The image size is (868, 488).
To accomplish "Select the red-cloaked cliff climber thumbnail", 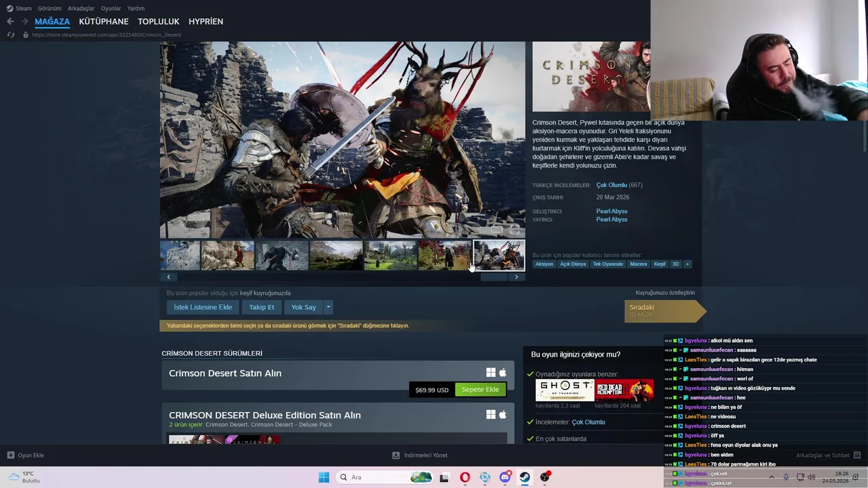I will coord(228,256).
